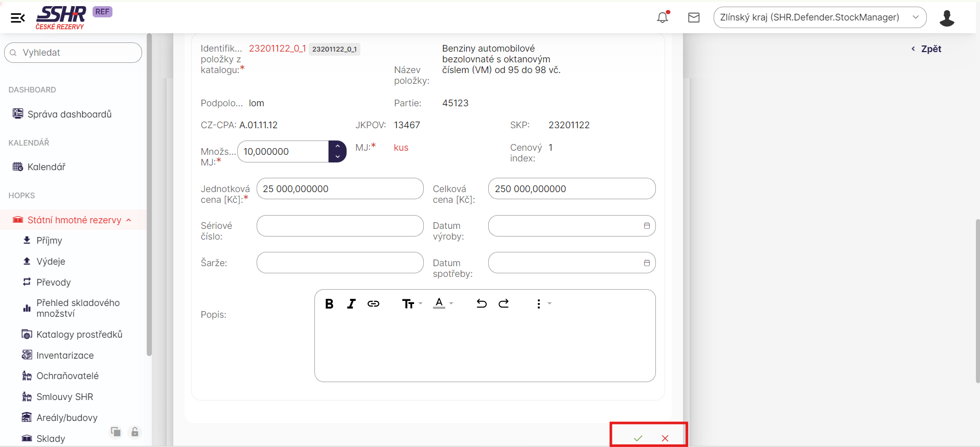Open the notifications bell

pos(663,17)
